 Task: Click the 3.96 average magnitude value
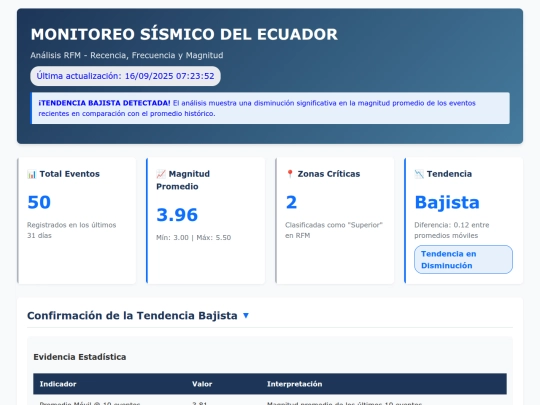pos(177,215)
